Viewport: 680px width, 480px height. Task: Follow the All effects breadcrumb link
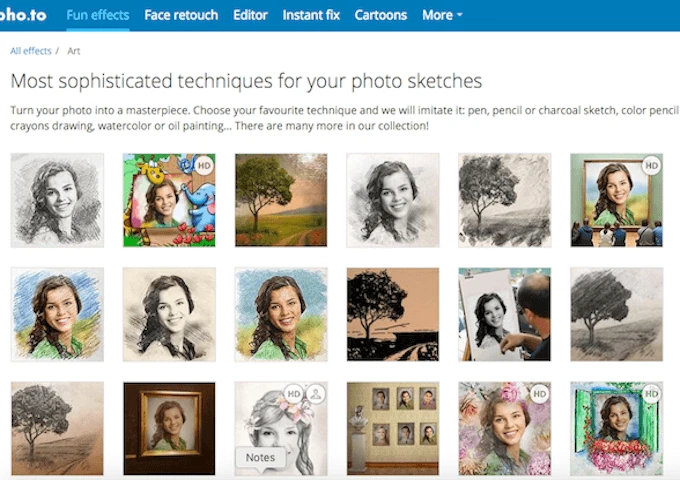tap(29, 50)
